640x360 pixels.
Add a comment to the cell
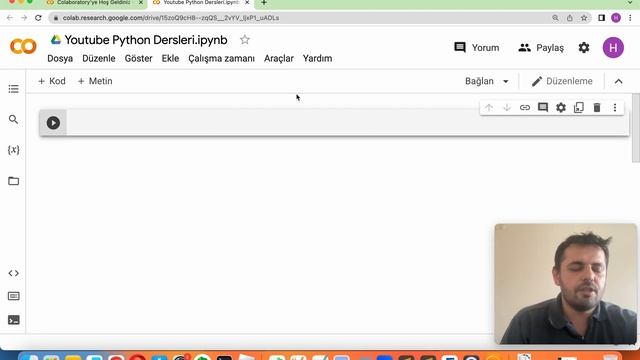(x=543, y=107)
